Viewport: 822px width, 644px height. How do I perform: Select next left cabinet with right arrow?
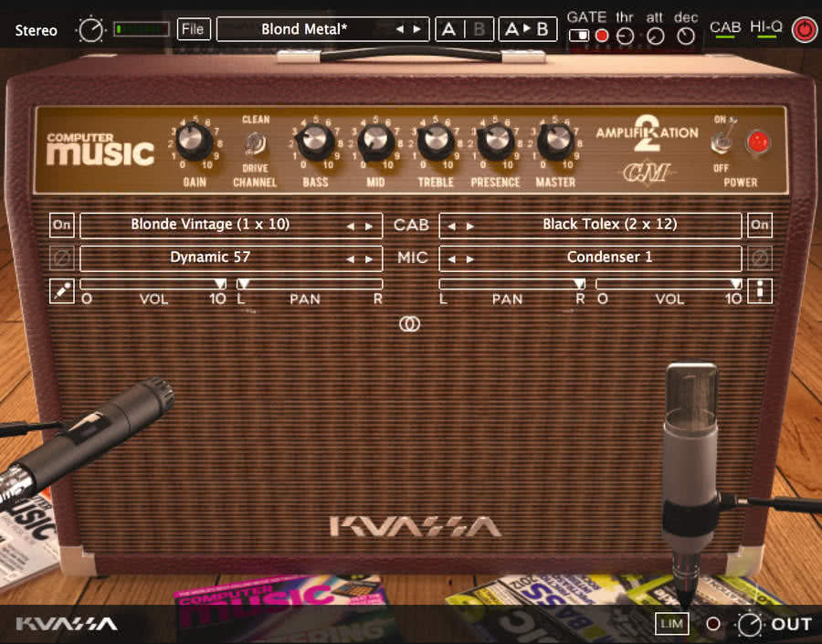click(369, 226)
